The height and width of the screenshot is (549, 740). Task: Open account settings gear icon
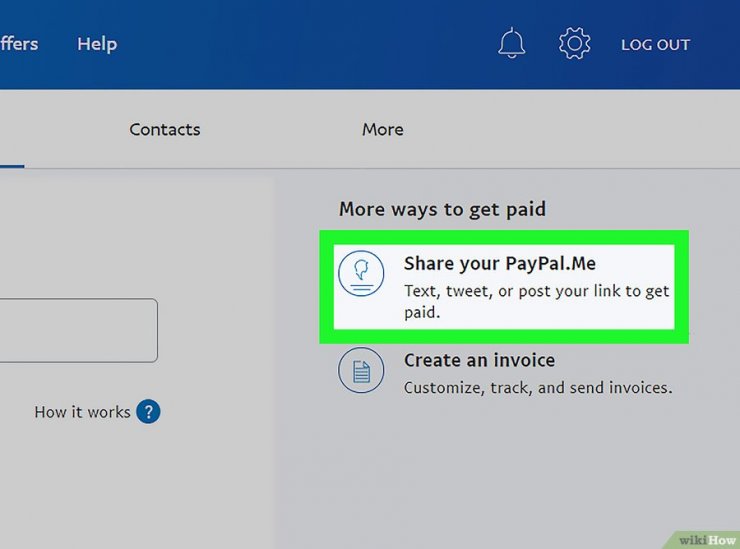coord(574,43)
